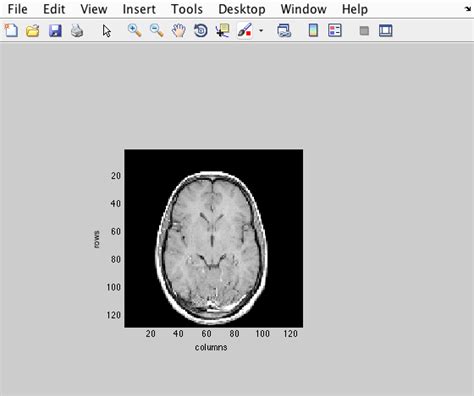Image resolution: width=474 pixels, height=396 pixels.
Task: Show plot tools and dock figure
Action: (x=386, y=31)
